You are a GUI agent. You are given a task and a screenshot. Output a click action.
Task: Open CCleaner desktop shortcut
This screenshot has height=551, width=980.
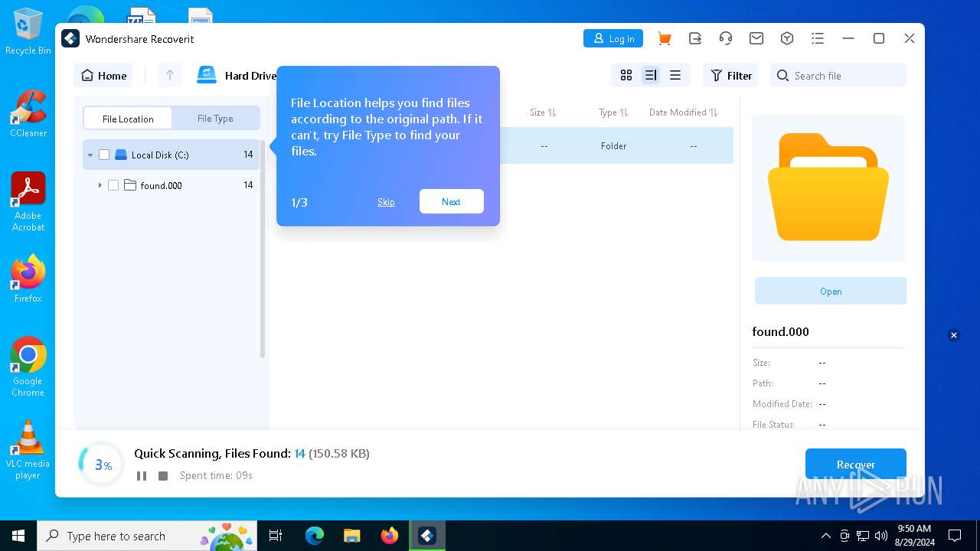[x=28, y=114]
